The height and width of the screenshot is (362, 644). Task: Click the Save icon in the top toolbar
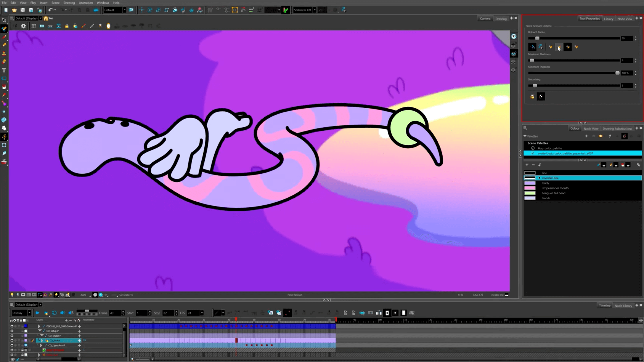point(22,10)
